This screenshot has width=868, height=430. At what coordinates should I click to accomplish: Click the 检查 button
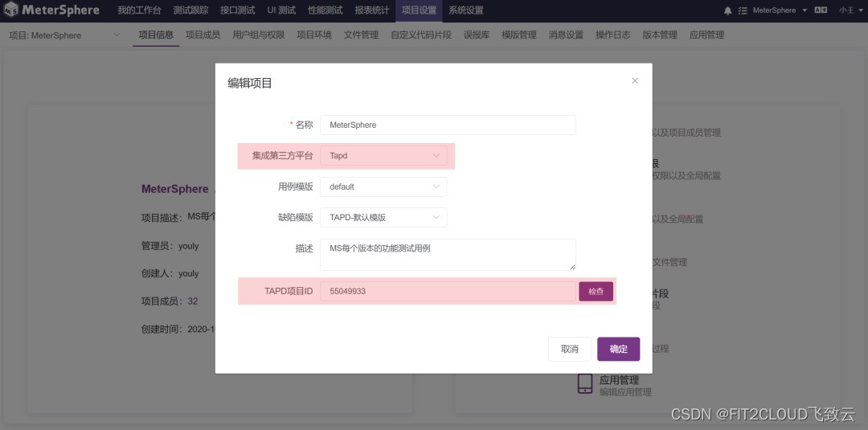pyautogui.click(x=596, y=291)
